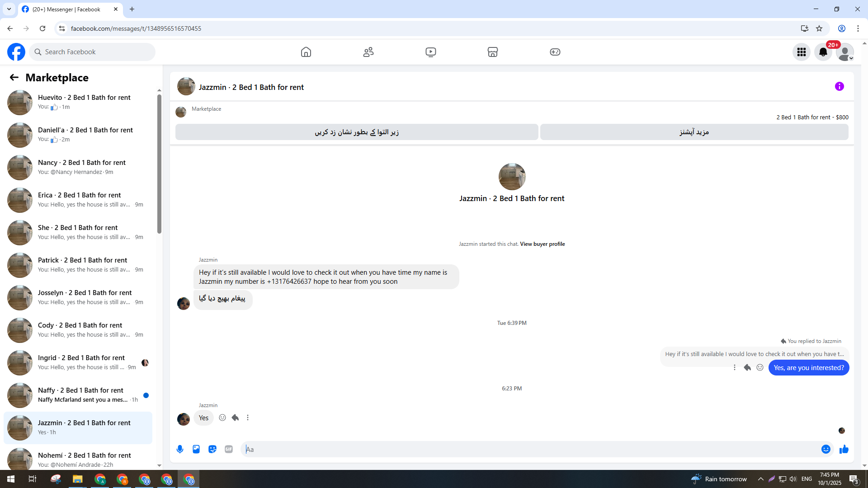Open She conversation in list
The width and height of the screenshot is (868, 488).
78,232
